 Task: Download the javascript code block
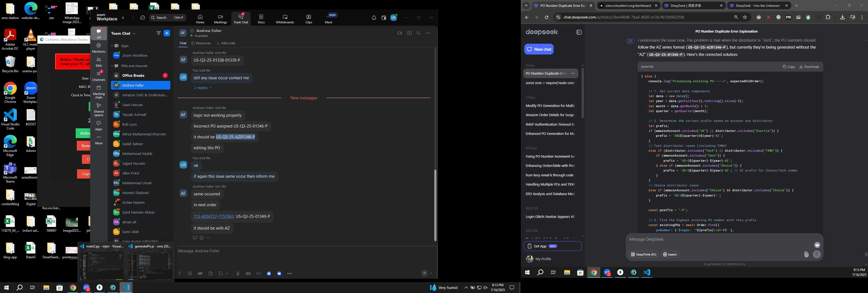click(809, 67)
